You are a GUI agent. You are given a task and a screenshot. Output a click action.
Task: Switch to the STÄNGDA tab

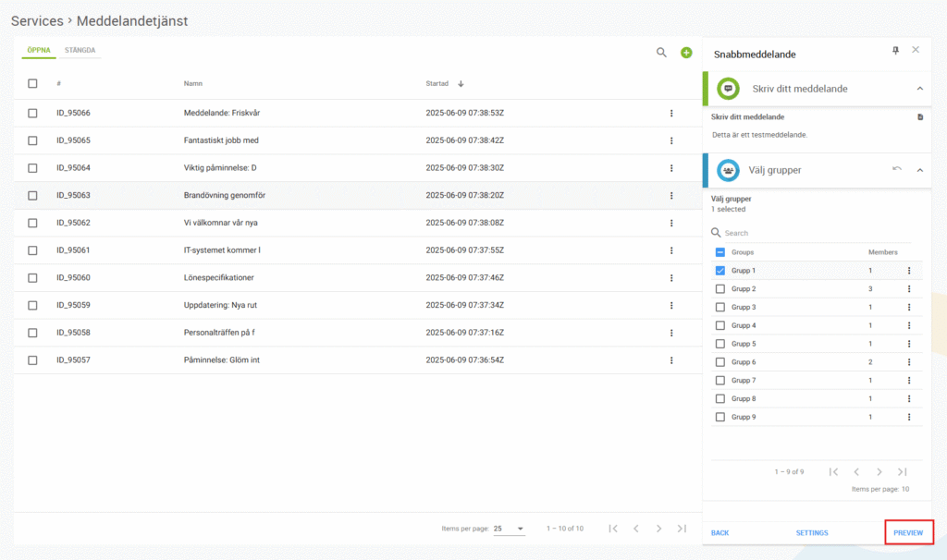tap(80, 50)
